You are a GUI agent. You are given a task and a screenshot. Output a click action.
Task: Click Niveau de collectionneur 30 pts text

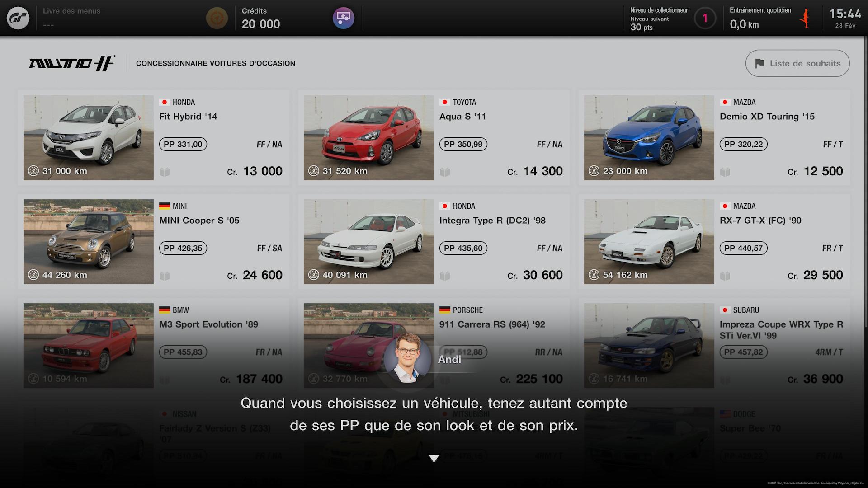(659, 19)
